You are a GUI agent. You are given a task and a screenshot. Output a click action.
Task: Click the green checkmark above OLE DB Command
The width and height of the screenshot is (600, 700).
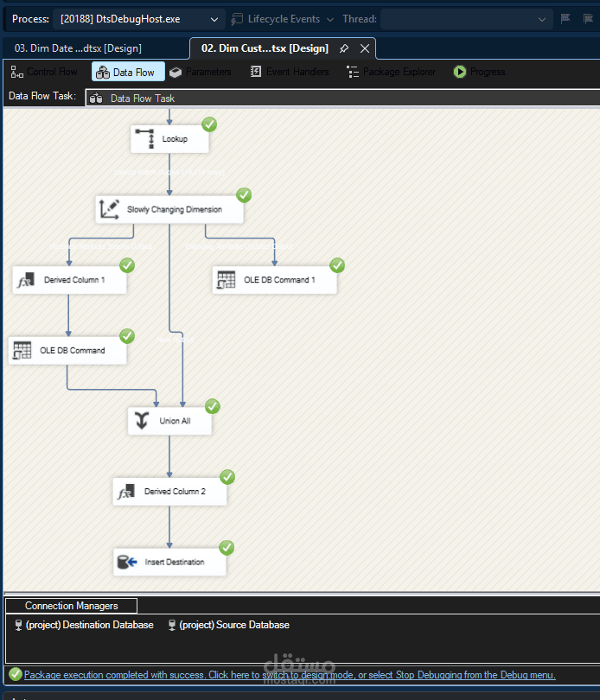pos(127,335)
